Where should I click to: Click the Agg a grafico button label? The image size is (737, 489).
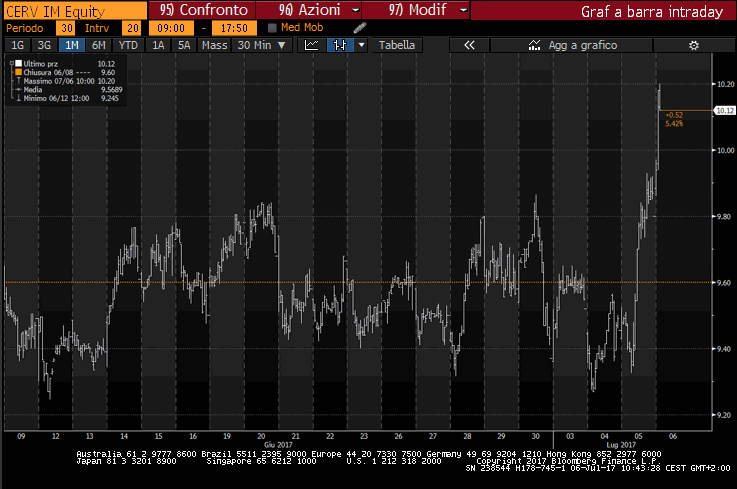(583, 45)
